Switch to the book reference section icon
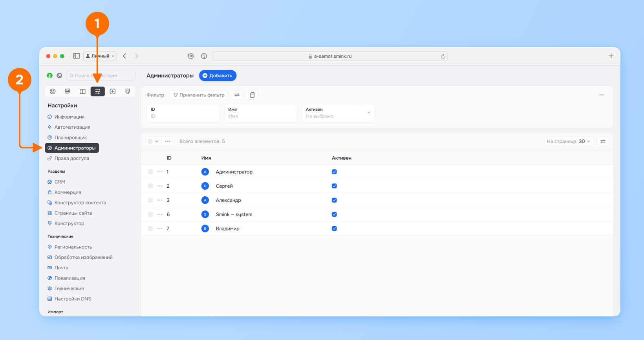 coord(82,91)
